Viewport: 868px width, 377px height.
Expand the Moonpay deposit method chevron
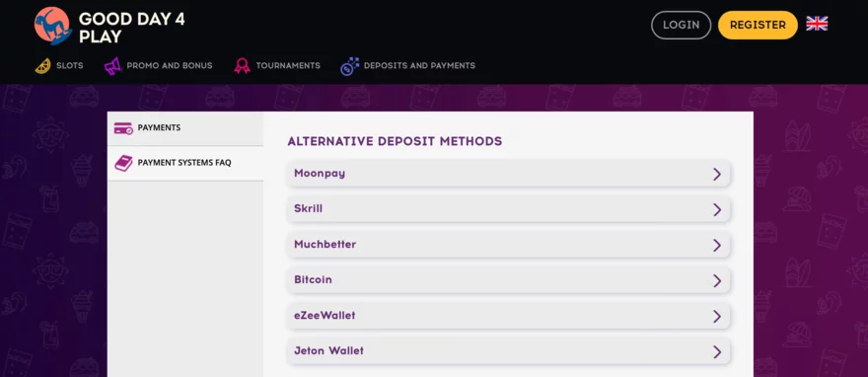[x=717, y=175]
